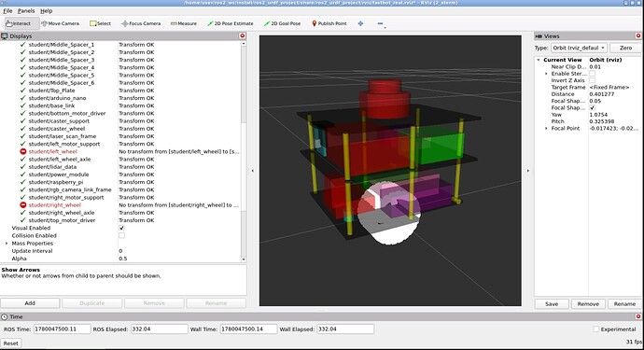Toggle the Experimental checkbox

coord(596,329)
